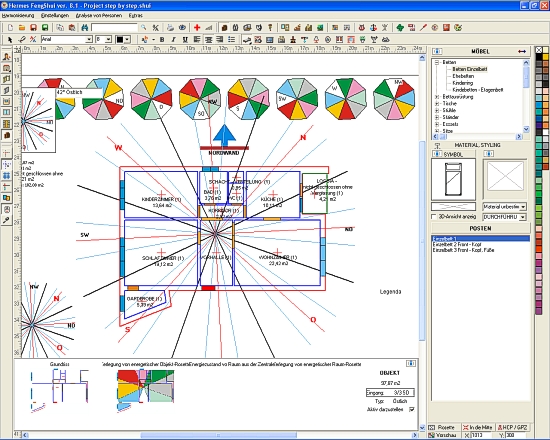
Task: Open the Harmonisierung menu
Action: click(18, 15)
